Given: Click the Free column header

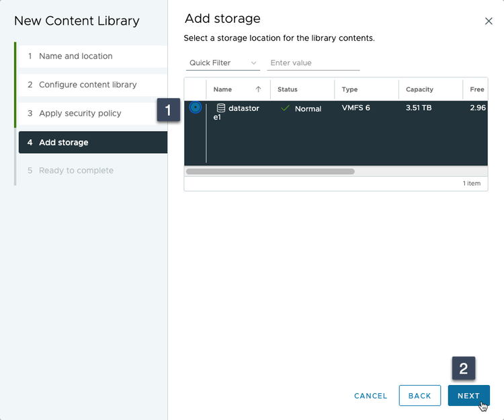Looking at the screenshot, I should pos(476,89).
